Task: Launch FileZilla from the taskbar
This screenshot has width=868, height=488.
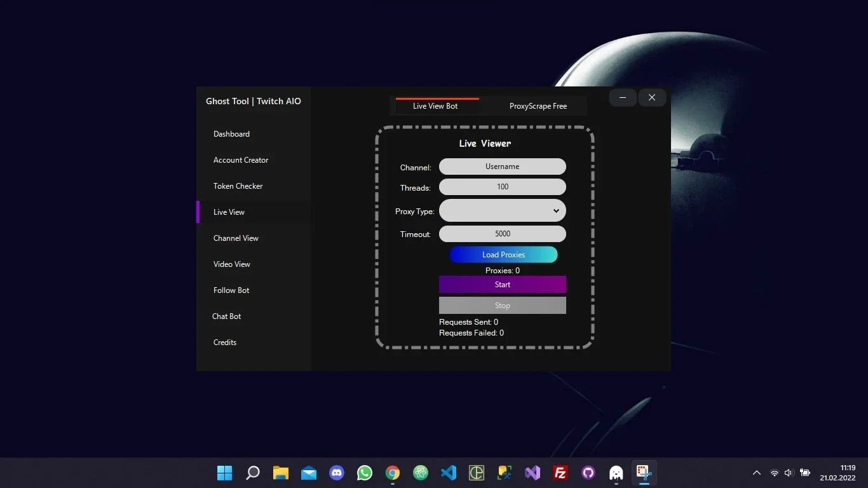Action: point(560,473)
